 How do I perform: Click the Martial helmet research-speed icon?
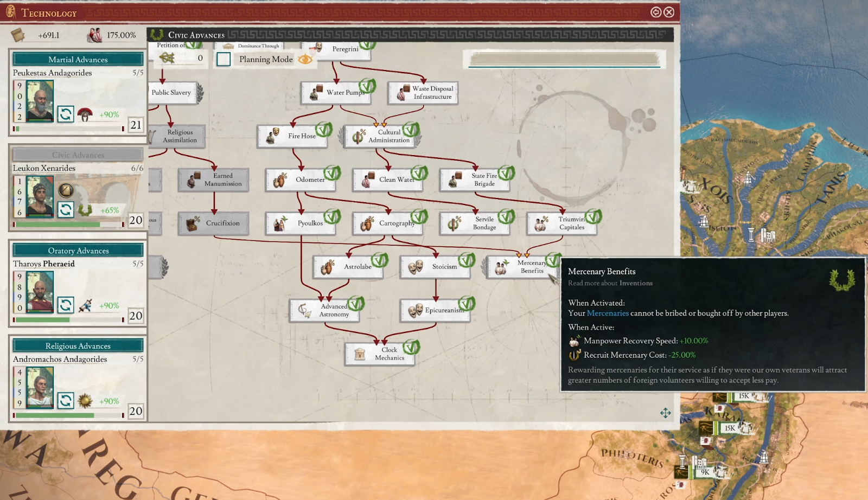click(85, 114)
